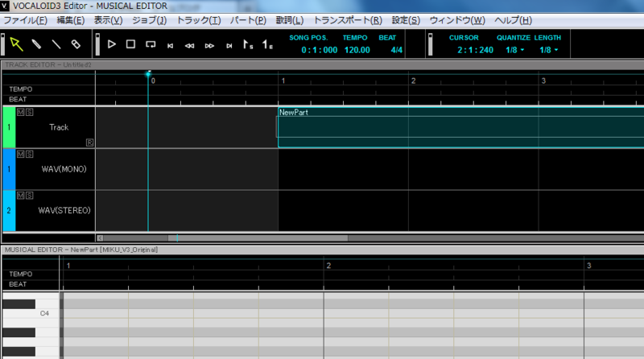This screenshot has height=359, width=644.
Task: Set the end marker icon
Action: (x=267, y=44)
